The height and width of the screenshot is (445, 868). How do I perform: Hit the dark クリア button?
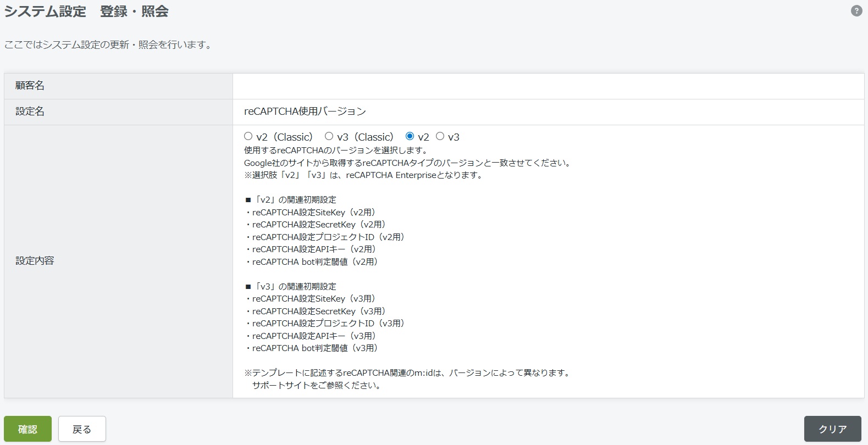point(832,429)
